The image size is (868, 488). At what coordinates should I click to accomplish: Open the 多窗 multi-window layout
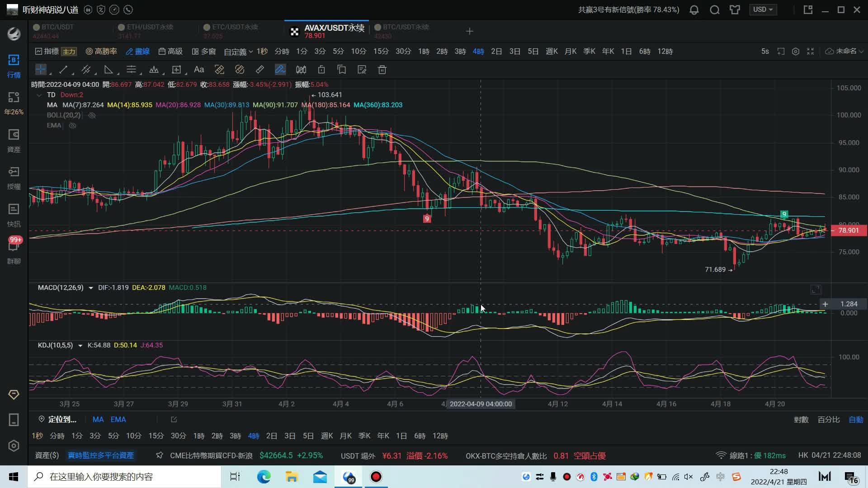click(204, 52)
